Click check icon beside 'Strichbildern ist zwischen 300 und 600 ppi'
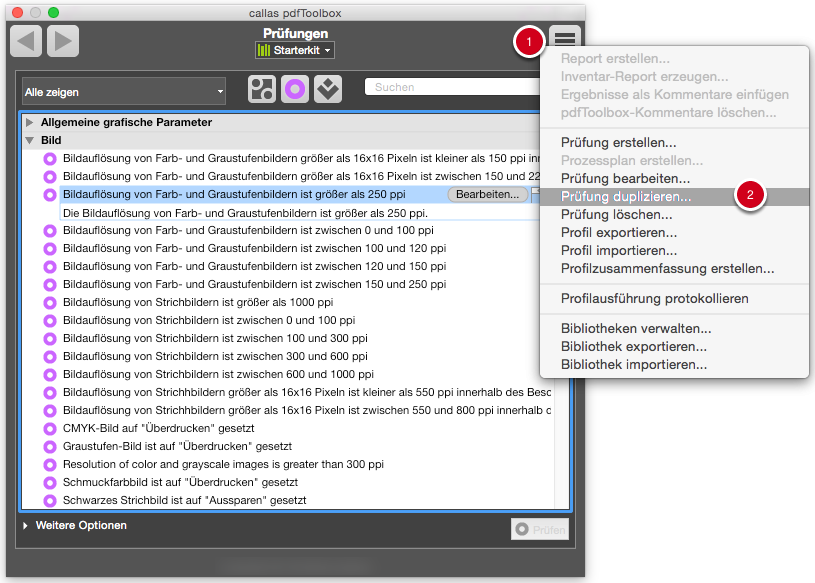815x583 pixels. (x=50, y=357)
